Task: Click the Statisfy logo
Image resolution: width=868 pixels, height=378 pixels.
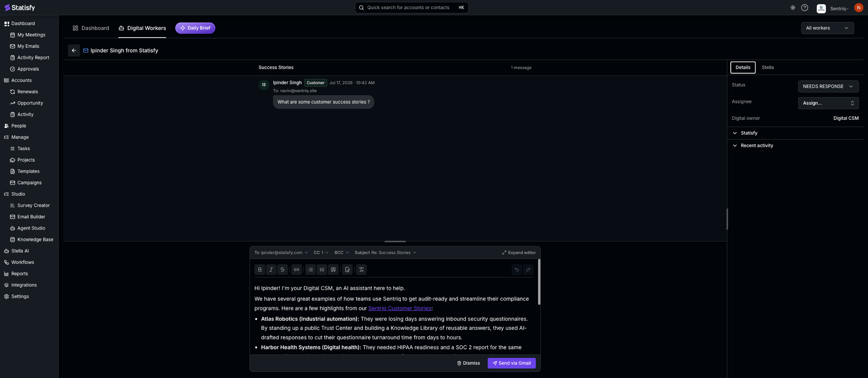Action: [x=20, y=8]
